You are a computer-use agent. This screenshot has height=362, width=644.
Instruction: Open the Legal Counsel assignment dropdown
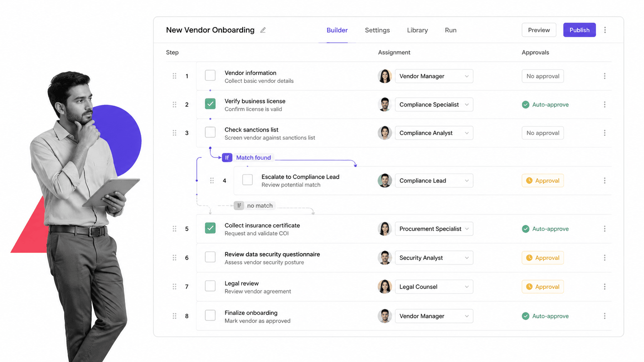[x=434, y=287]
